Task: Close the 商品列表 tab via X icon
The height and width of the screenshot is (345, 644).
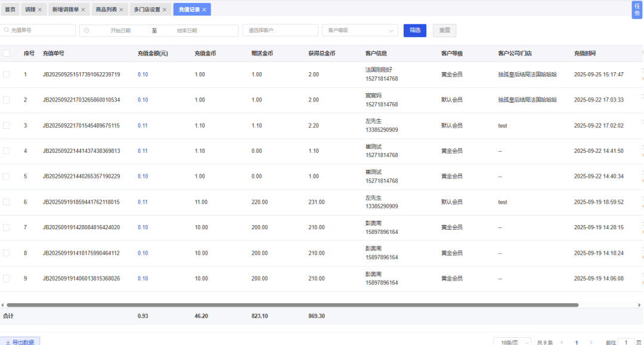Action: [121, 10]
